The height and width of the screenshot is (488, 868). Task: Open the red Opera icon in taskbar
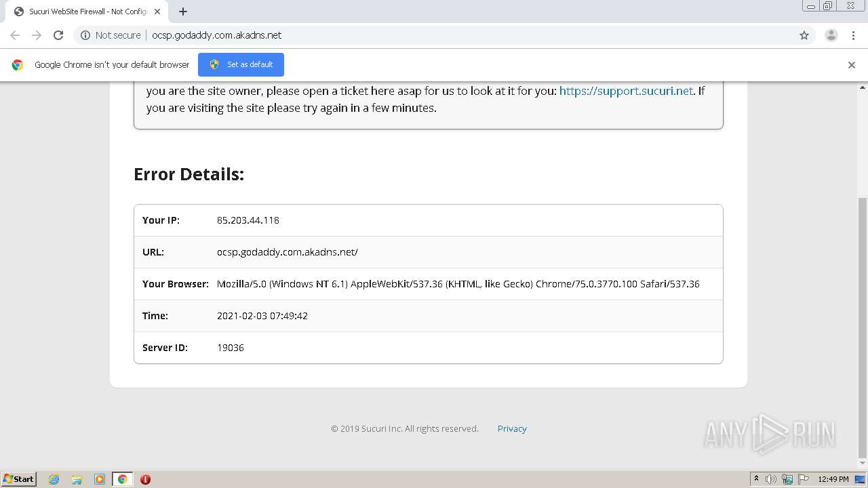(145, 479)
